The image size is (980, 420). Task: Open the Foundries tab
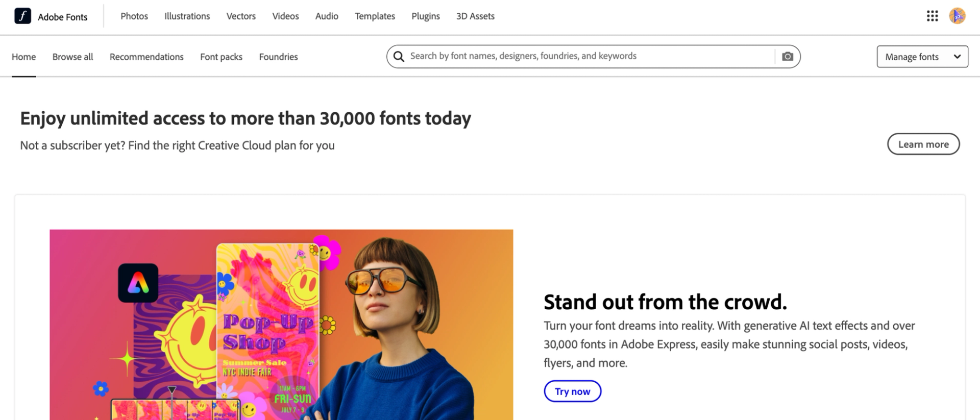(x=278, y=57)
